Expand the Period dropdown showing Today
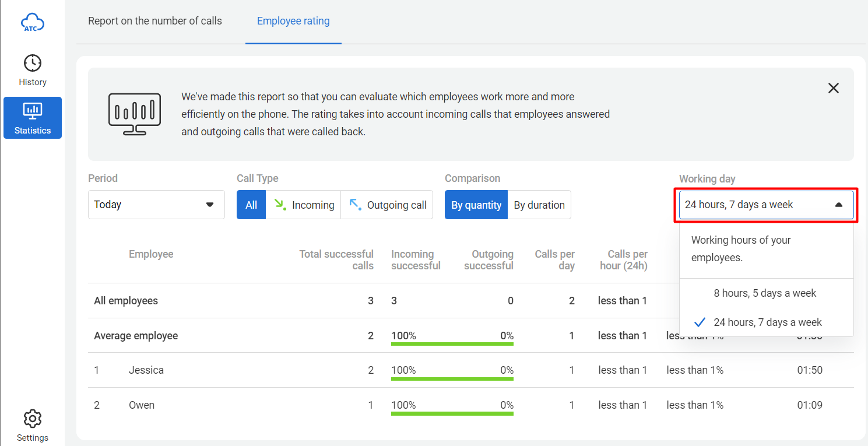This screenshot has height=446, width=868. 156,205
